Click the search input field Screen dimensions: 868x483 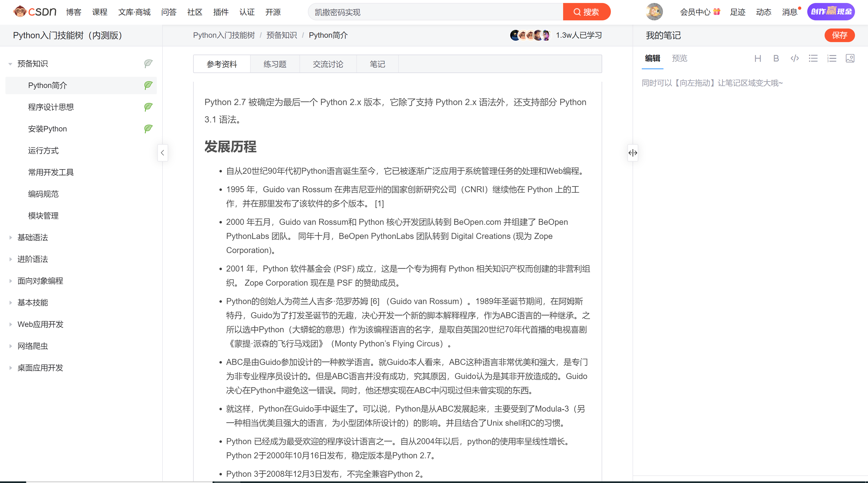[x=435, y=12]
